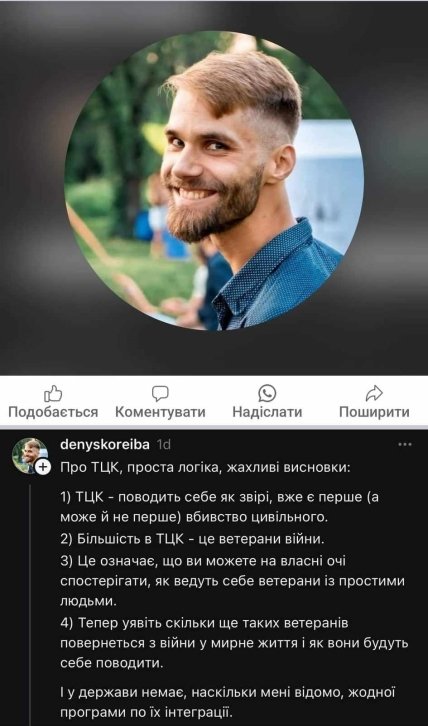Select point 1 text about ТЦК behaving like beasts
This screenshot has height=726, width=428.
[220, 507]
